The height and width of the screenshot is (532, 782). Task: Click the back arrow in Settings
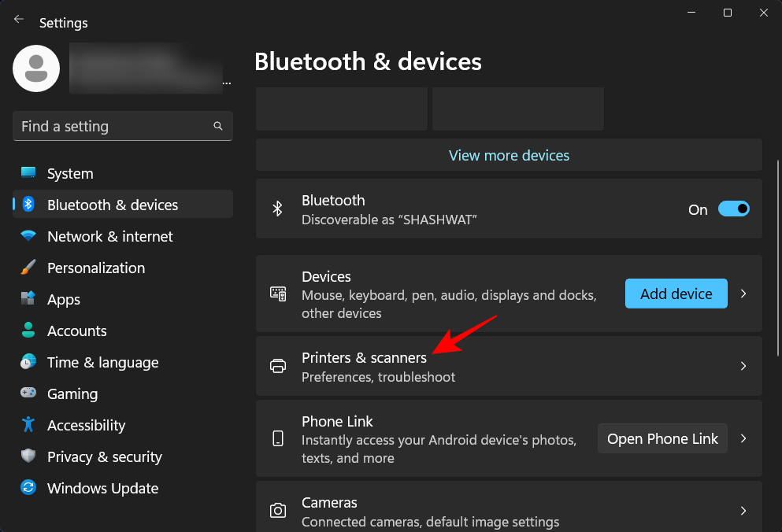point(19,20)
